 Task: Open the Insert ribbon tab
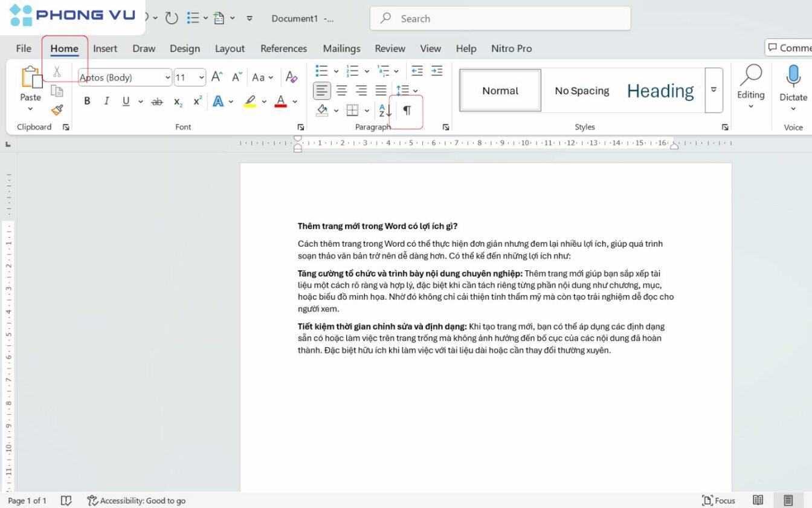click(105, 48)
